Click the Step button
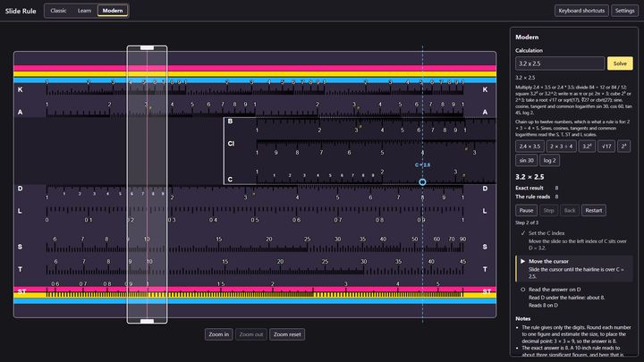644x362 pixels. (x=548, y=210)
